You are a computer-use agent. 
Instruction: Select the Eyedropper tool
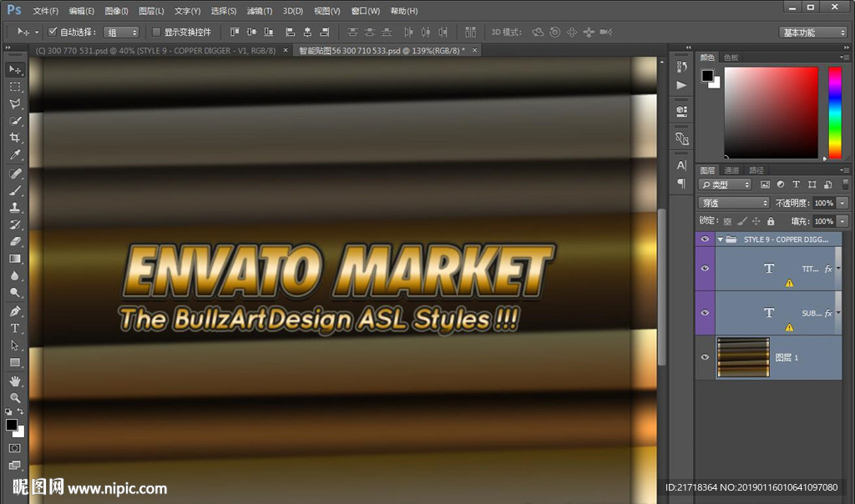(x=15, y=154)
